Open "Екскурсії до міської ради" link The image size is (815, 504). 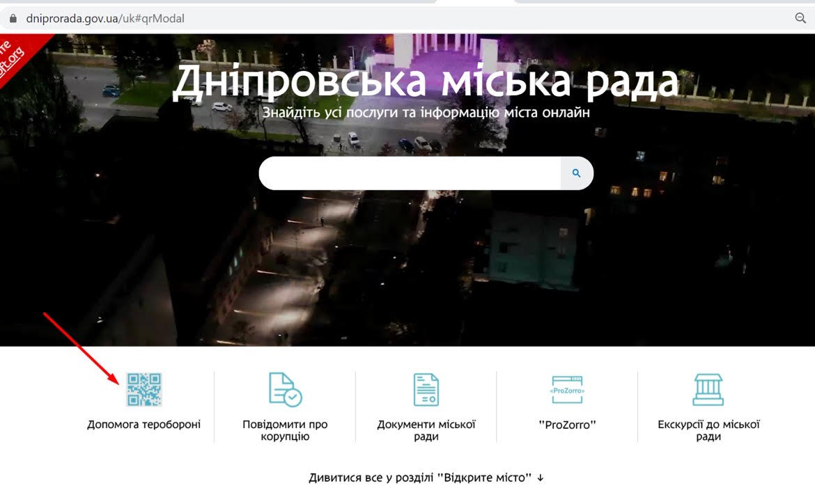coord(708,430)
